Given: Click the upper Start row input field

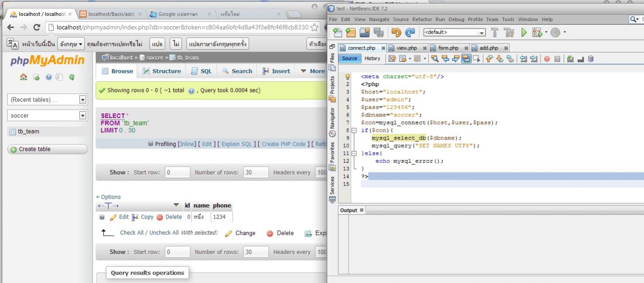Looking at the screenshot, I should [177, 172].
